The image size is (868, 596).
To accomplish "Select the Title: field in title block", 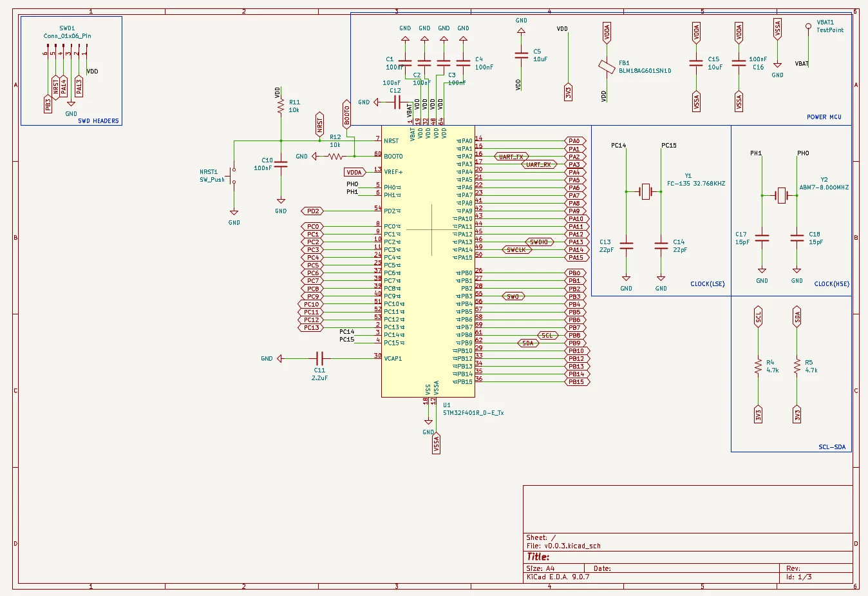I will pos(538,557).
